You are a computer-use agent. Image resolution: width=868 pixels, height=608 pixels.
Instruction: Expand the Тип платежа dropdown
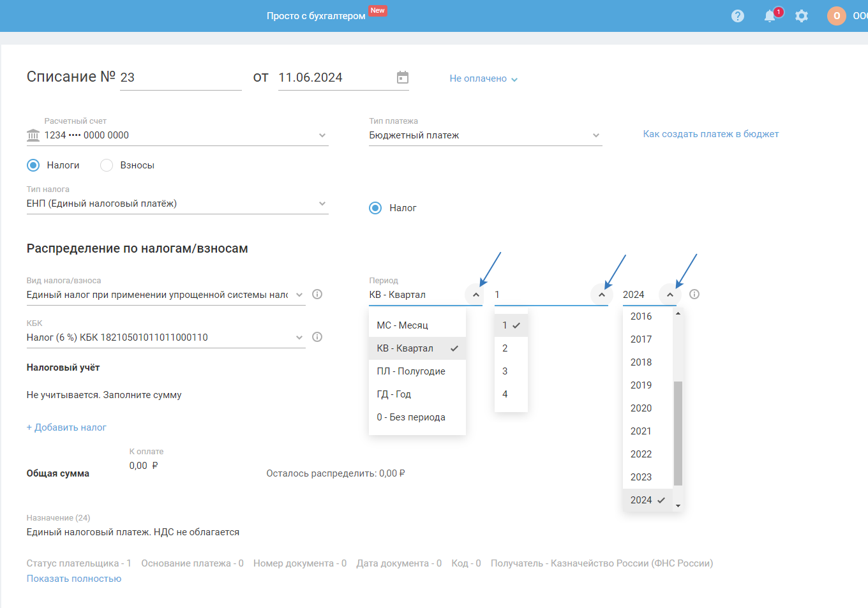click(596, 135)
